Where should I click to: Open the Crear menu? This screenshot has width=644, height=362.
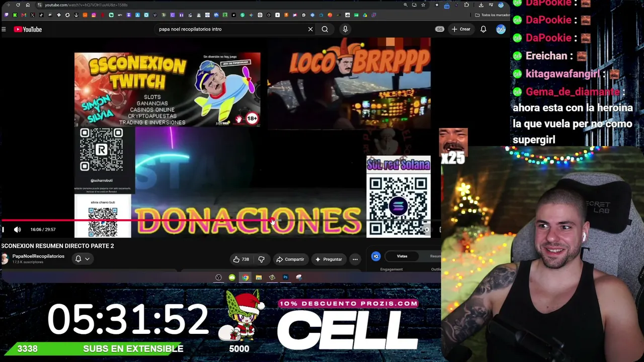coord(461,29)
